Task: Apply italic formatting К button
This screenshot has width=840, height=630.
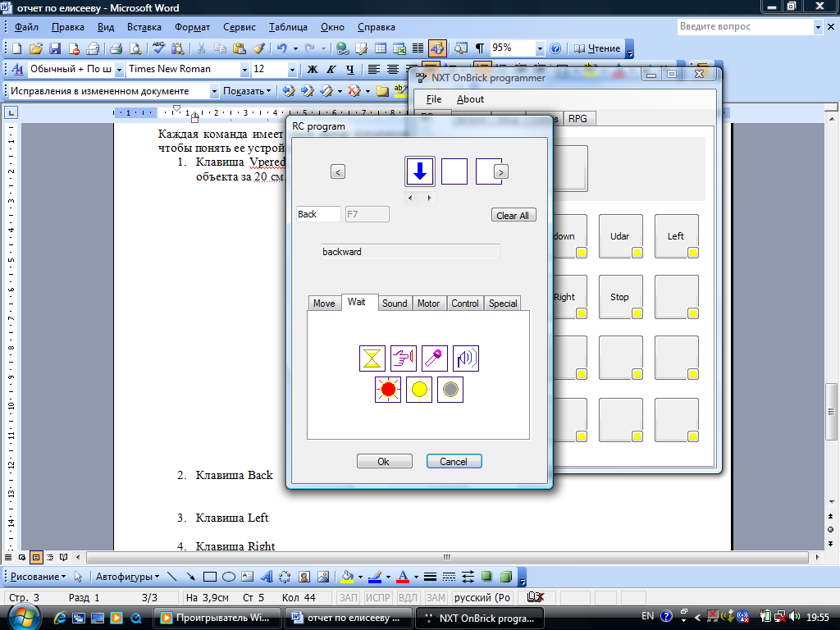Action: click(x=331, y=70)
